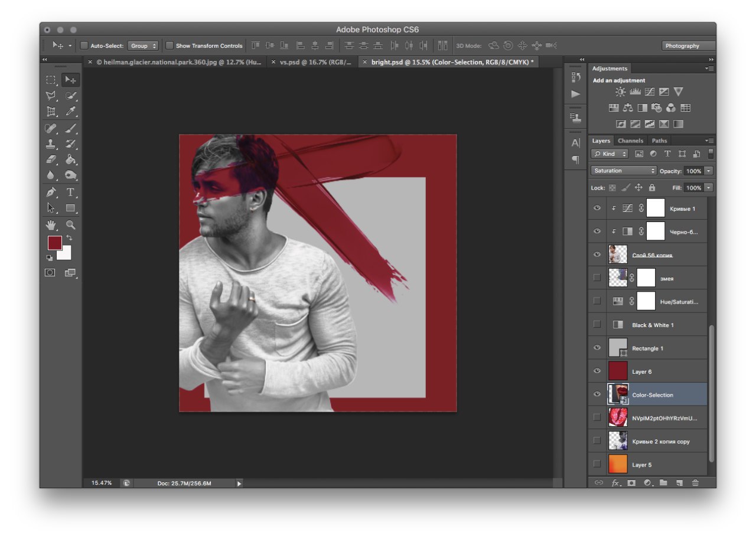This screenshot has height=542, width=756.
Task: Activate the Perspective Crop tool
Action: pos(51,112)
